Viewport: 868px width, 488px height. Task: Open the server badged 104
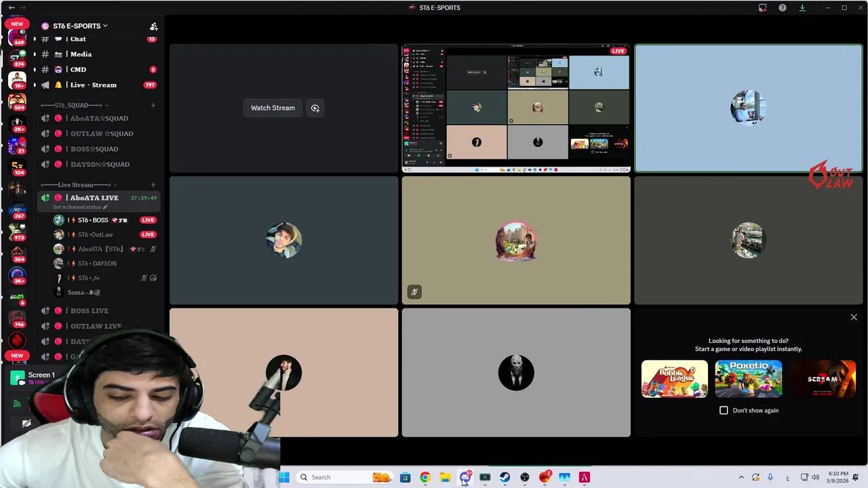click(18, 167)
